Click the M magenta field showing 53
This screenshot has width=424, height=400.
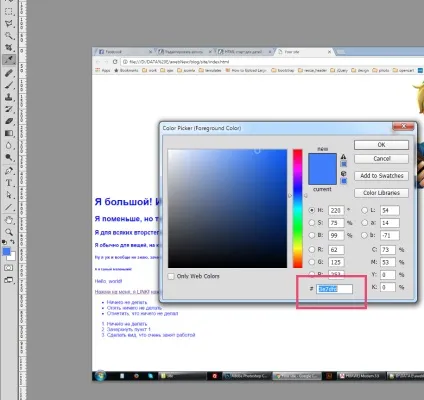[x=388, y=262]
